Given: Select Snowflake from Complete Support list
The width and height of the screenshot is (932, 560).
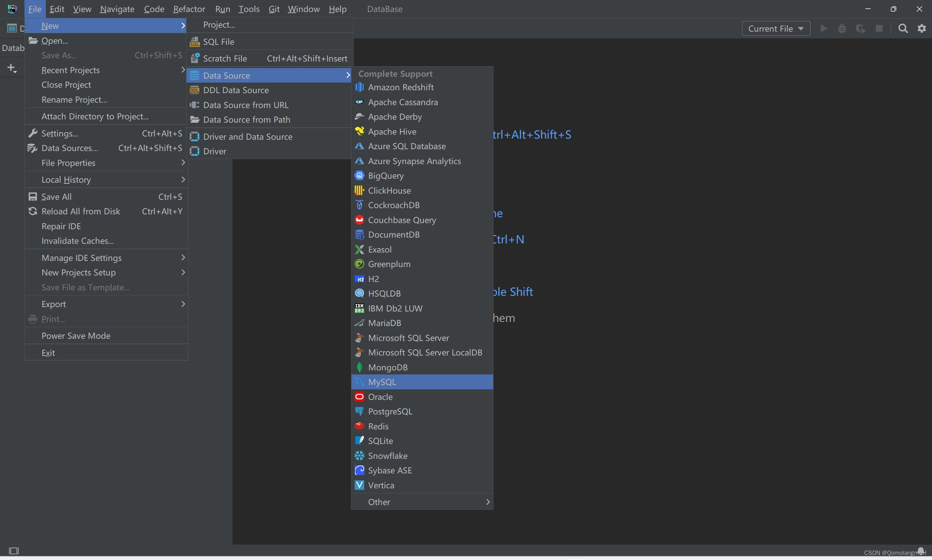Looking at the screenshot, I should pyautogui.click(x=388, y=456).
